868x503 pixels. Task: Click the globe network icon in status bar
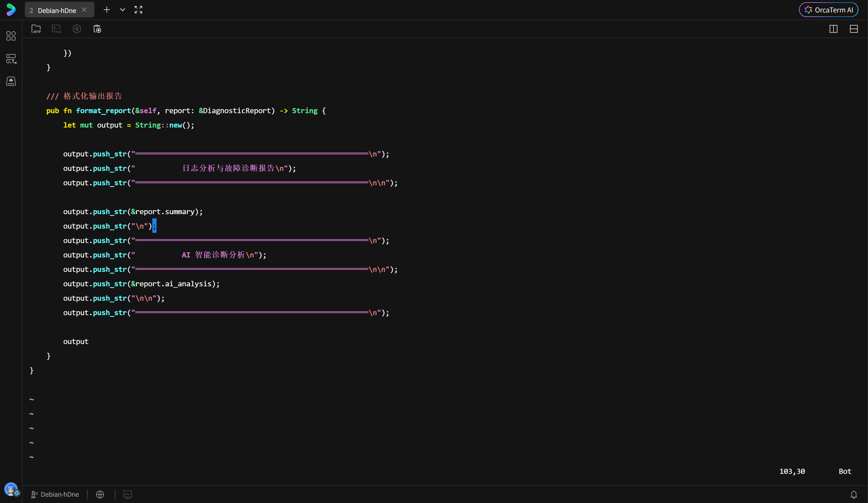[100, 495]
